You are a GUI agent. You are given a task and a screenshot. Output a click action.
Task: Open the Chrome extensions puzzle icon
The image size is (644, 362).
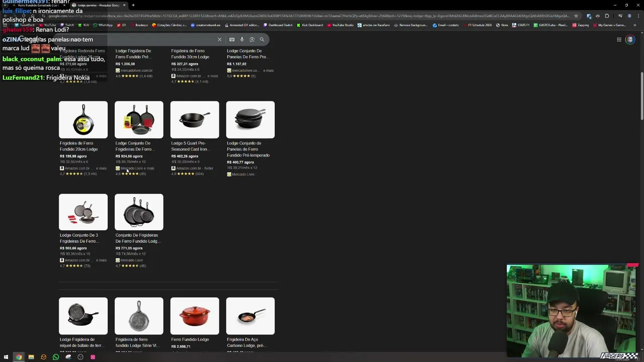[607, 16]
